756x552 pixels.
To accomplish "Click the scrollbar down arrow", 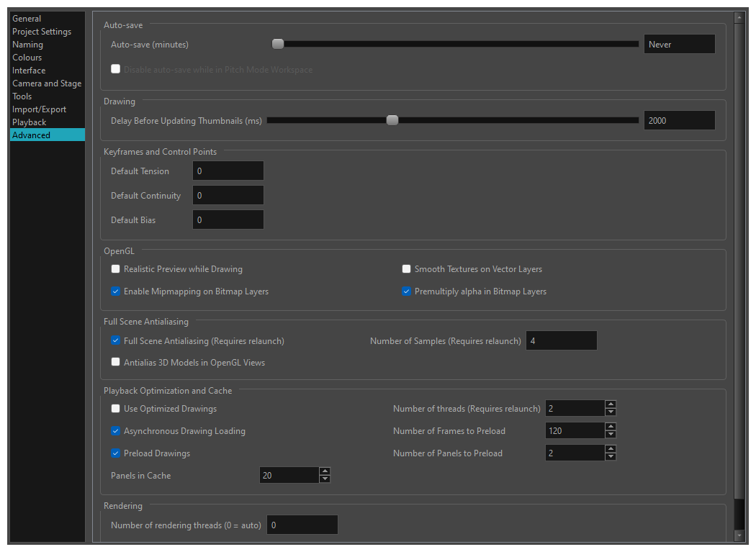I will (739, 535).
